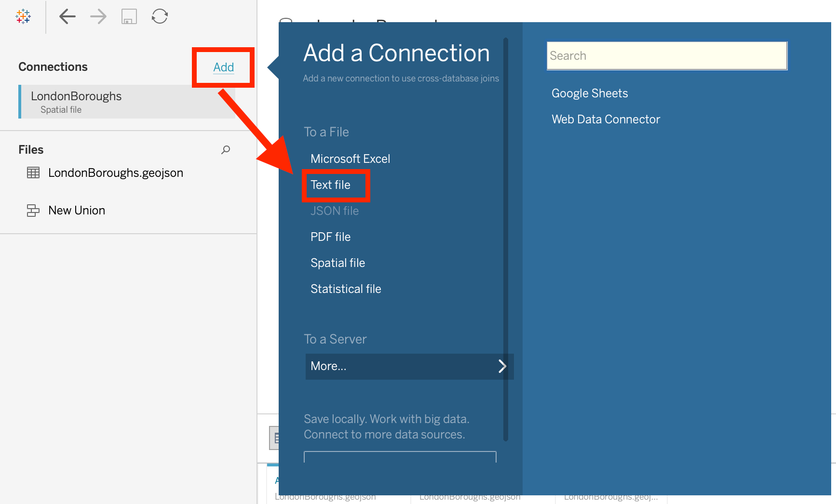The height and width of the screenshot is (504, 836).
Task: Choose New Union
Action: click(x=77, y=211)
